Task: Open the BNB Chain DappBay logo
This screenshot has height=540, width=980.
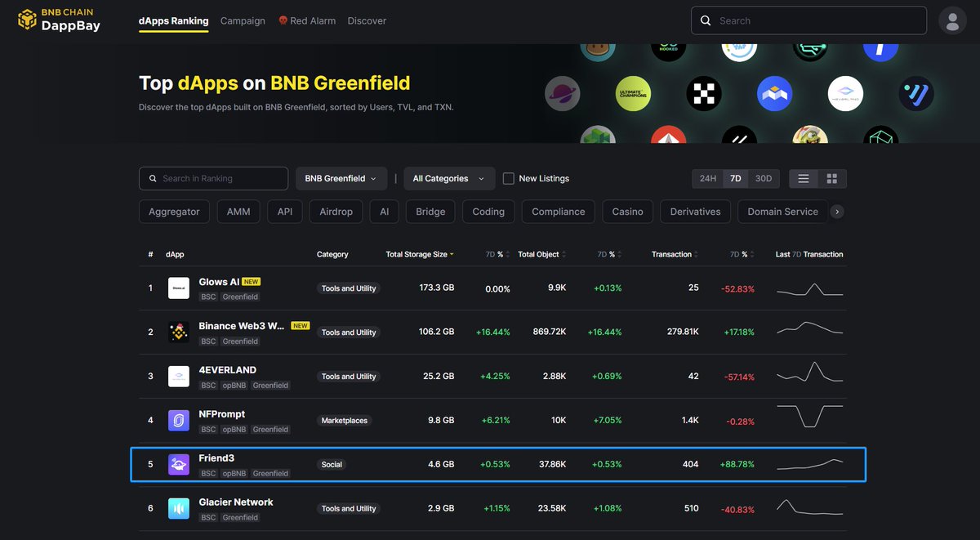Action: click(60, 20)
